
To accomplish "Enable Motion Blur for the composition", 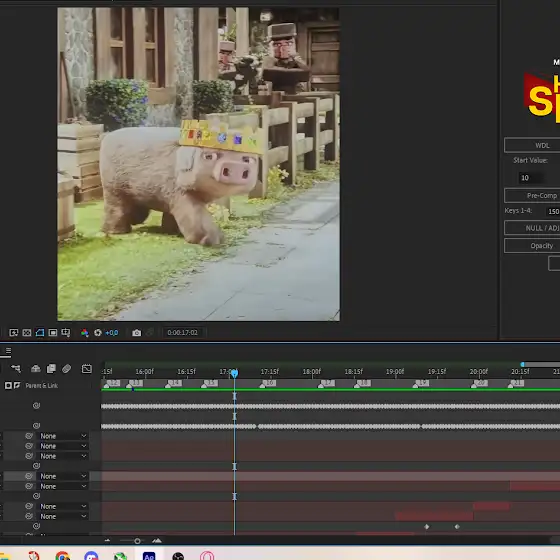I will 66,368.
